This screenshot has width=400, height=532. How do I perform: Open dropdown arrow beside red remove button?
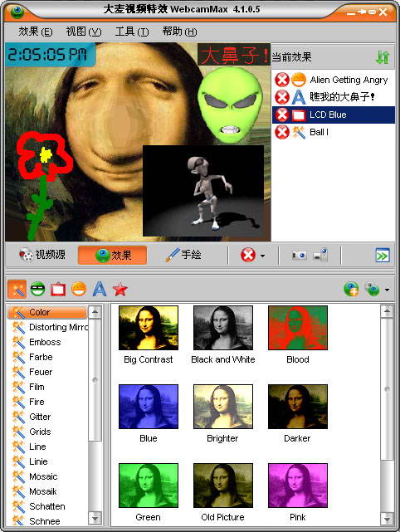262,256
